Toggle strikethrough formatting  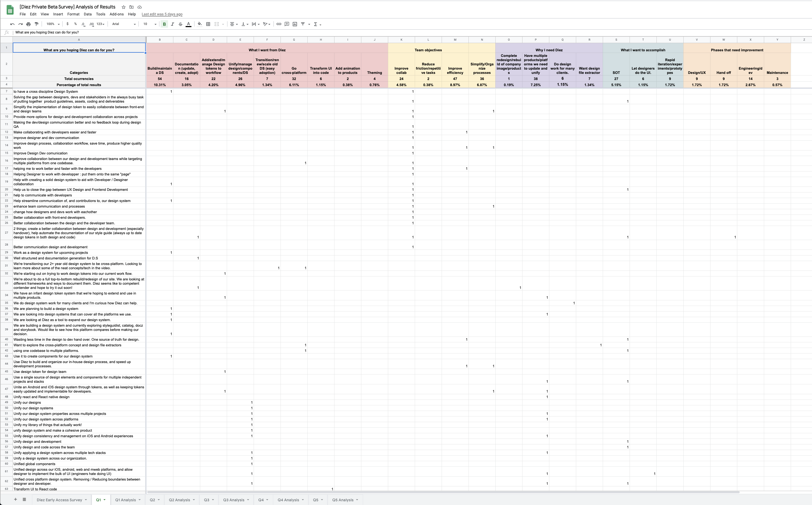tap(180, 24)
